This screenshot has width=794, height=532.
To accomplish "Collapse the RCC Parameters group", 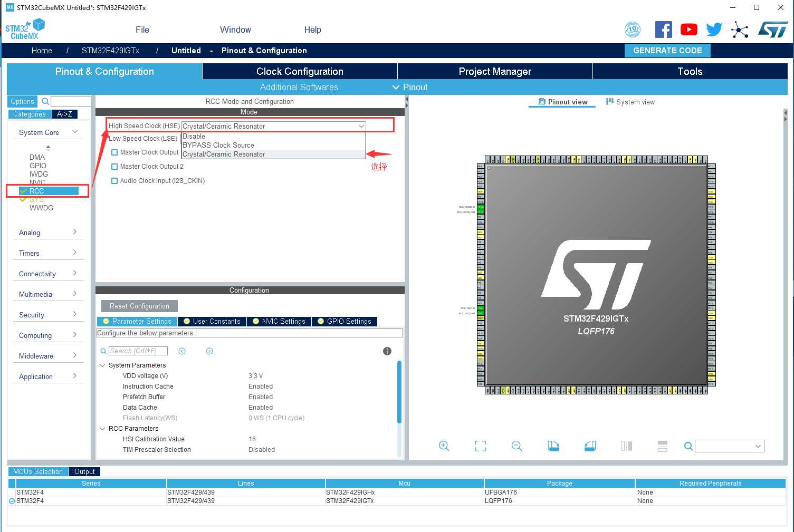I will coord(102,429).
